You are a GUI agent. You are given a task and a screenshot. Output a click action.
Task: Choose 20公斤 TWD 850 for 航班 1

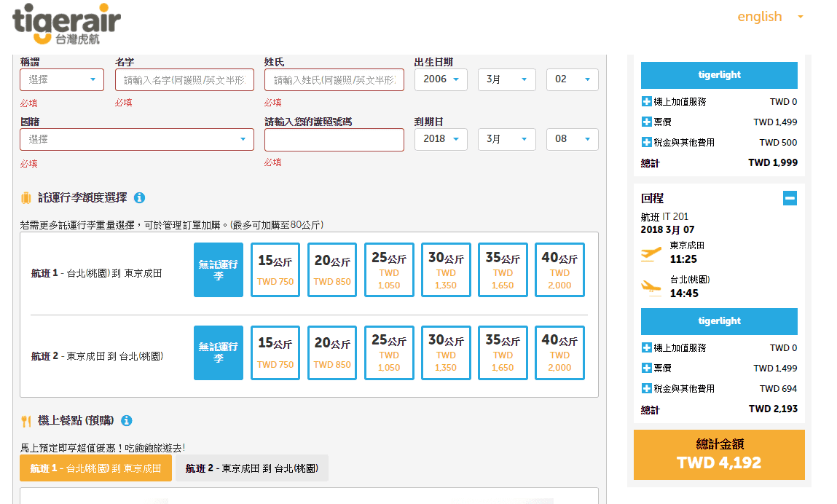(x=332, y=269)
